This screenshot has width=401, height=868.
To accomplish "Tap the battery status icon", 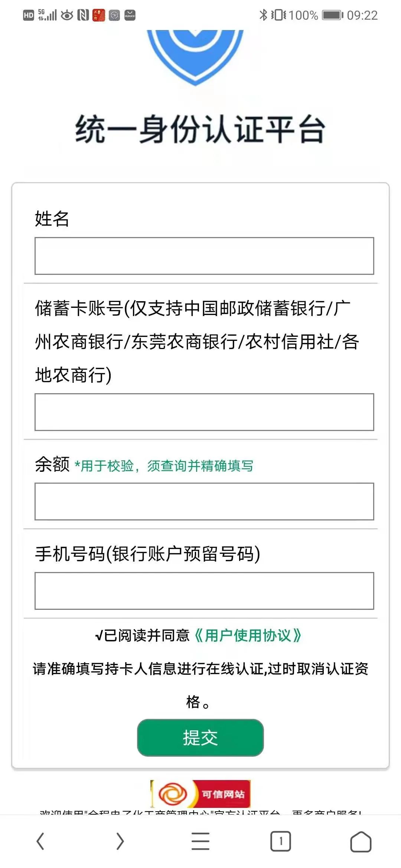I will [332, 15].
